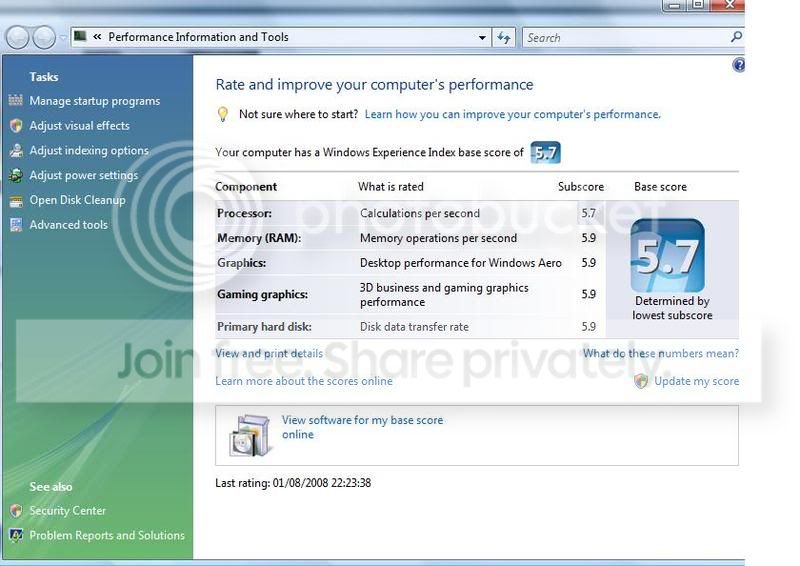Open Problem Reports and Solutions
Screen dimensions: 800x566
(x=107, y=535)
